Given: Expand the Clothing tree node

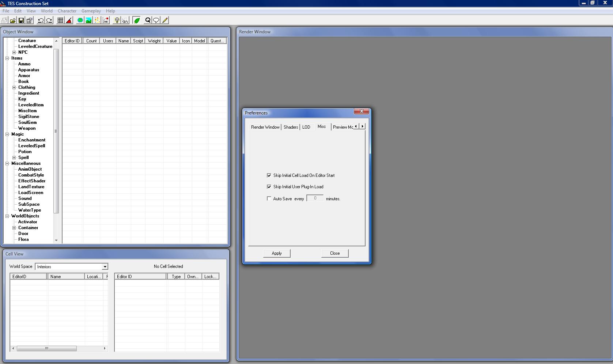Looking at the screenshot, I should pos(14,87).
